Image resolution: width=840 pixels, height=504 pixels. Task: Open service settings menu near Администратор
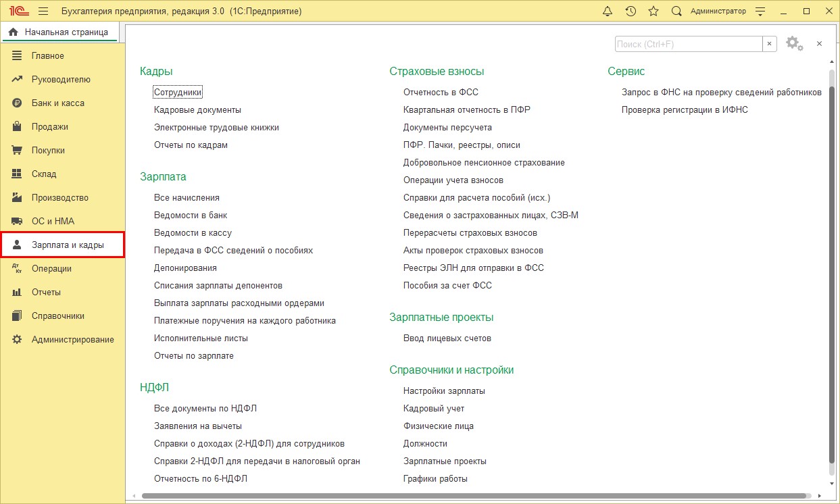tap(760, 11)
